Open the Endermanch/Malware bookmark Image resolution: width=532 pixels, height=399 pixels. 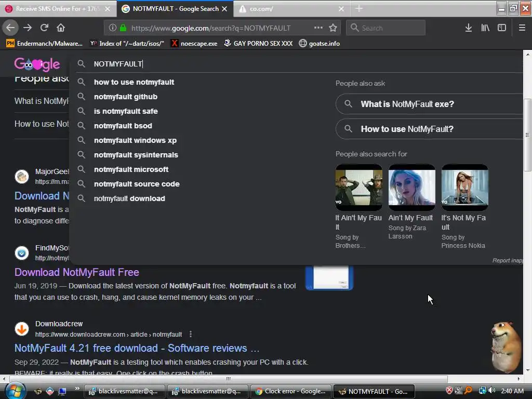[x=45, y=44]
